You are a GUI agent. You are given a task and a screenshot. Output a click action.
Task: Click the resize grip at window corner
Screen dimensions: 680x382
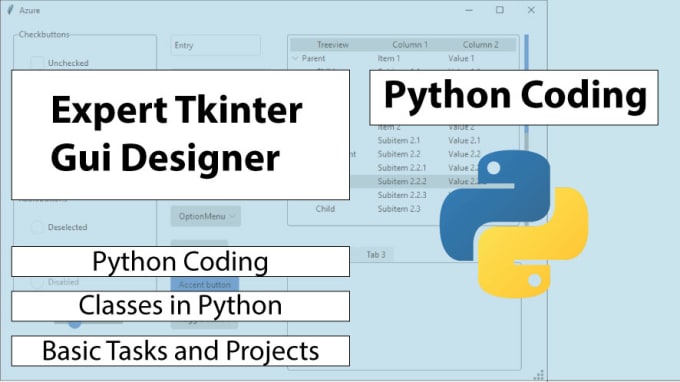(x=539, y=375)
